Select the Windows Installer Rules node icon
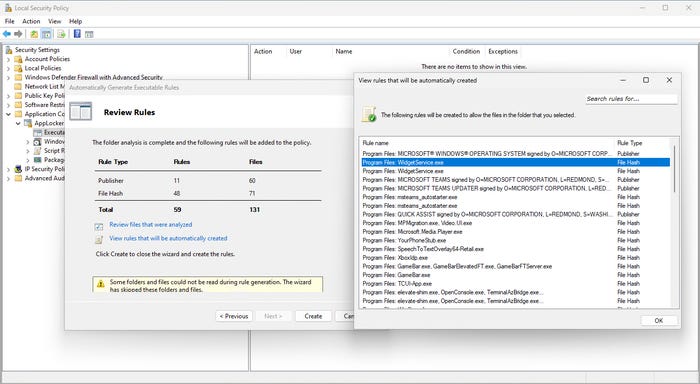 [x=38, y=142]
